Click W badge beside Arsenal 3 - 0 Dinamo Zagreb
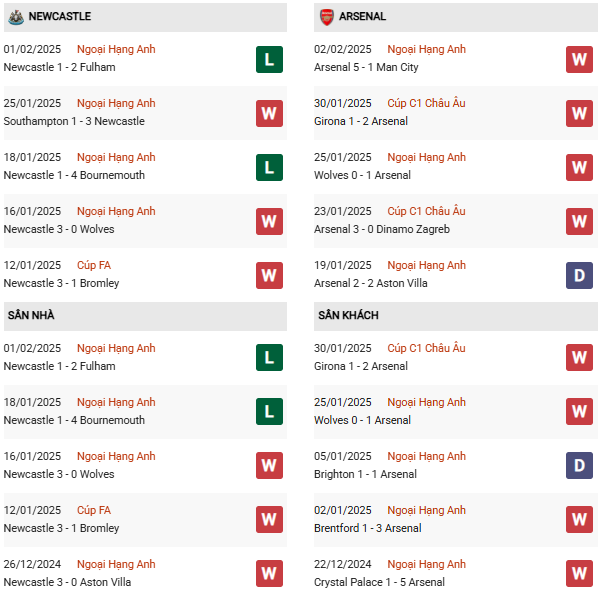This screenshot has width=600, height=594. 579,221
